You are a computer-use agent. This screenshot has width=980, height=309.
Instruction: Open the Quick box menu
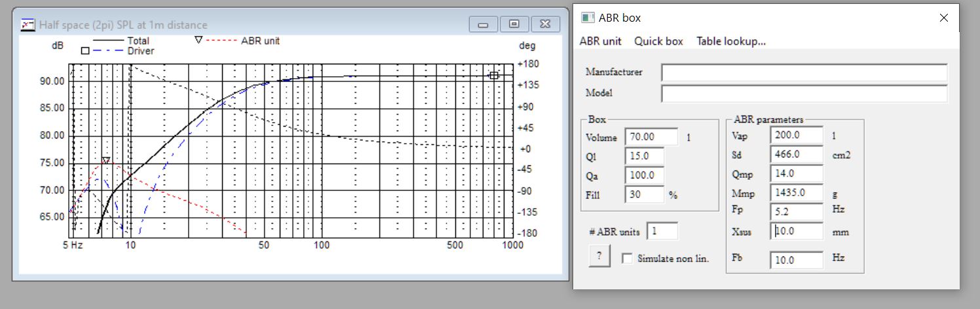pos(658,41)
